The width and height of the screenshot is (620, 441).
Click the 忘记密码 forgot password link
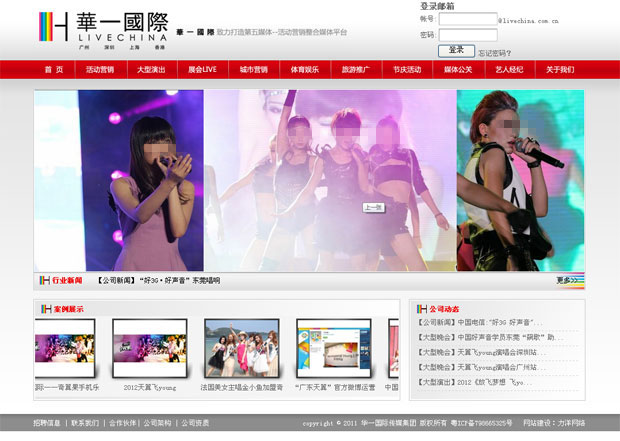[495, 53]
